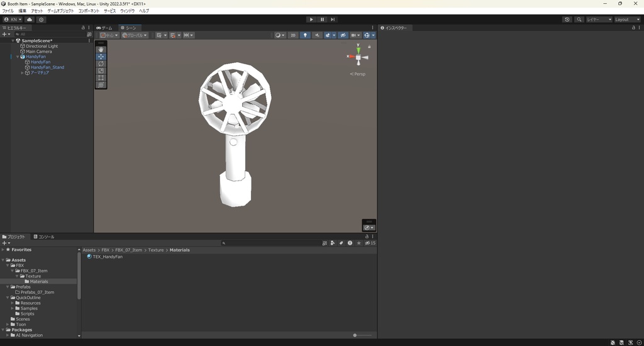Open the コンポーネント menu

tap(89, 11)
